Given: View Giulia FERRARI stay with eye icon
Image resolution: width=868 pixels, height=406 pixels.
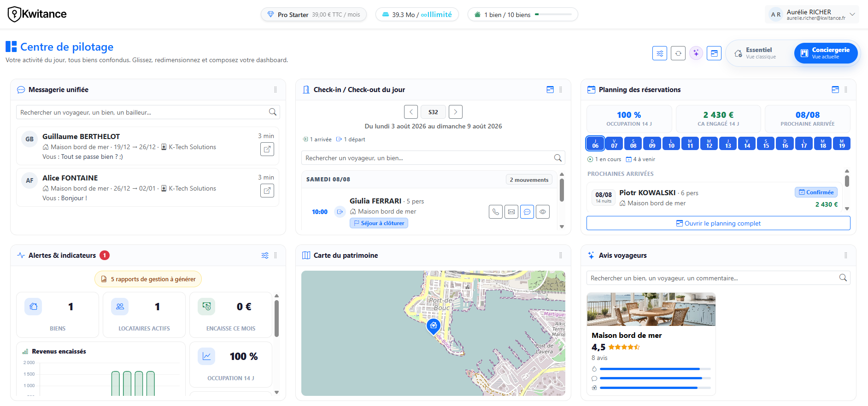Looking at the screenshot, I should coord(543,212).
